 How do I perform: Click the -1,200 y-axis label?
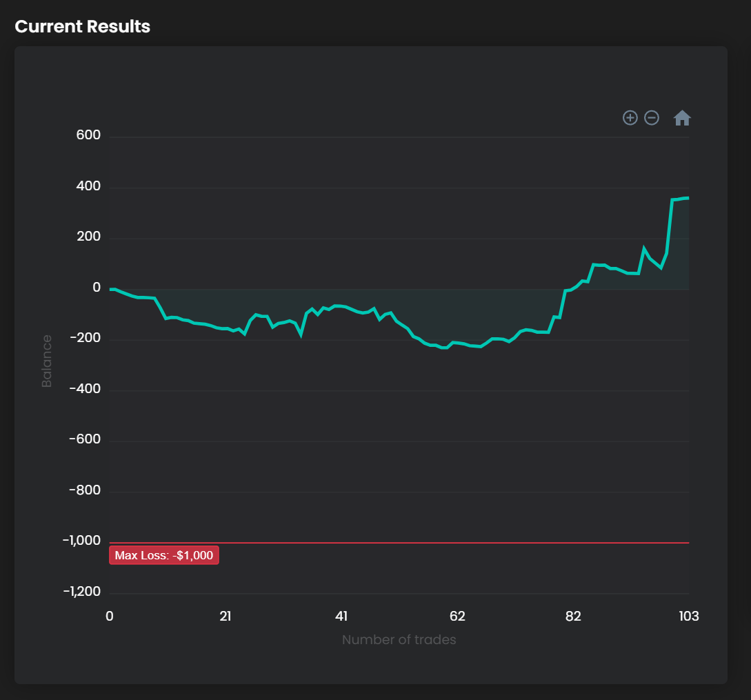[82, 591]
